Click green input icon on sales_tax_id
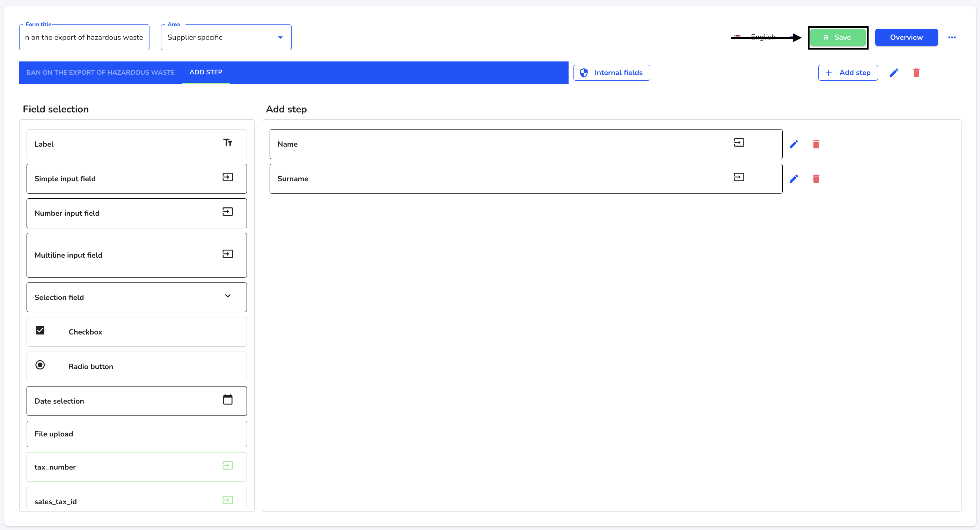Image resolution: width=980 pixels, height=530 pixels. click(x=227, y=500)
